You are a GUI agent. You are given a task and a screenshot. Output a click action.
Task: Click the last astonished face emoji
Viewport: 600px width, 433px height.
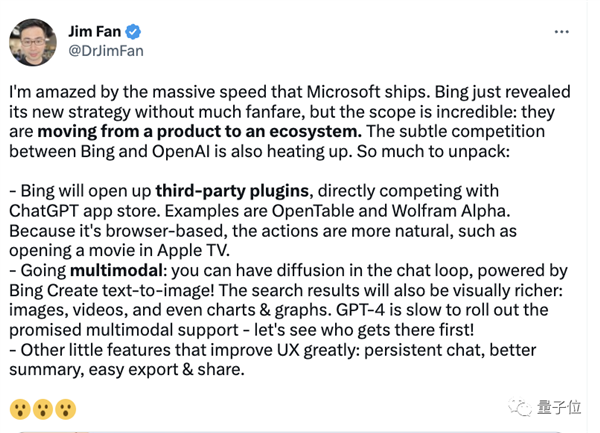66,408
